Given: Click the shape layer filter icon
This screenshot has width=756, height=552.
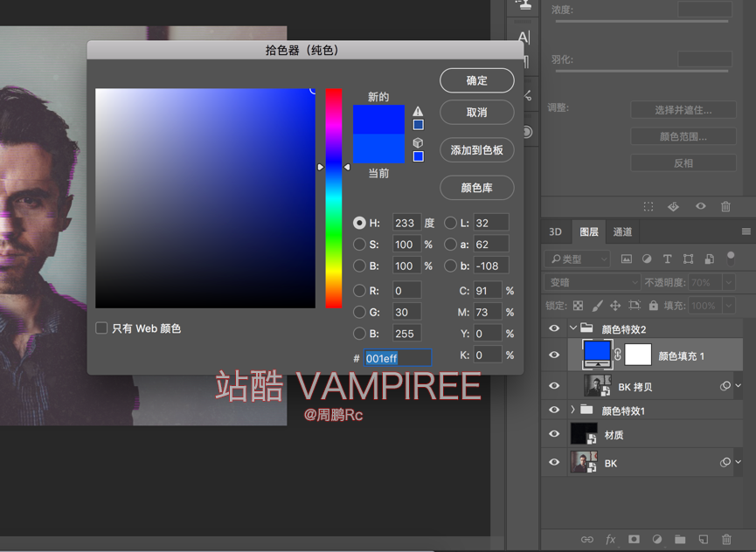Looking at the screenshot, I should (x=688, y=259).
